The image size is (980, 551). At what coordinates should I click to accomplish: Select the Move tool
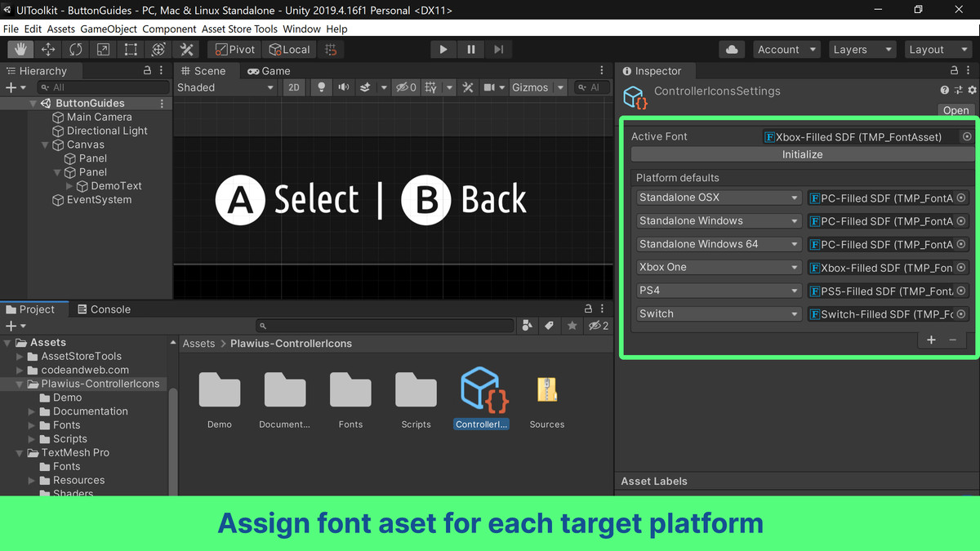tap(48, 50)
